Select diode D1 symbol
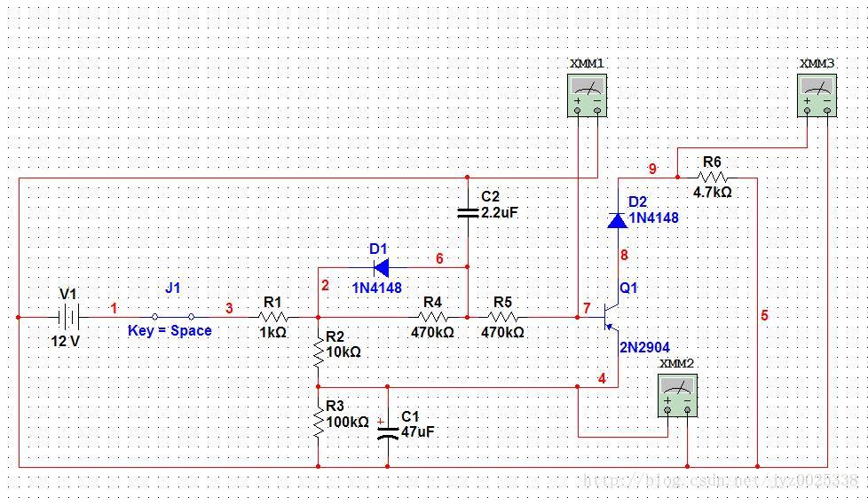868x498 pixels. [x=382, y=268]
